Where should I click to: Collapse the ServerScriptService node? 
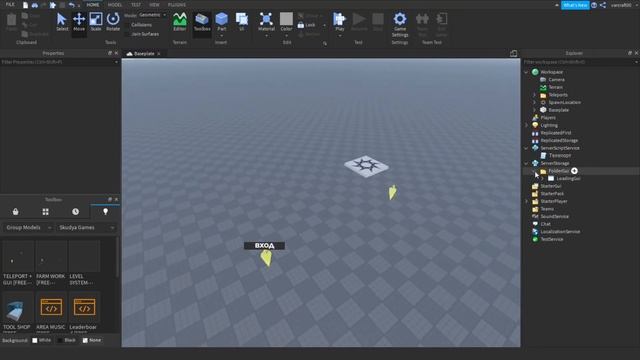coord(526,148)
